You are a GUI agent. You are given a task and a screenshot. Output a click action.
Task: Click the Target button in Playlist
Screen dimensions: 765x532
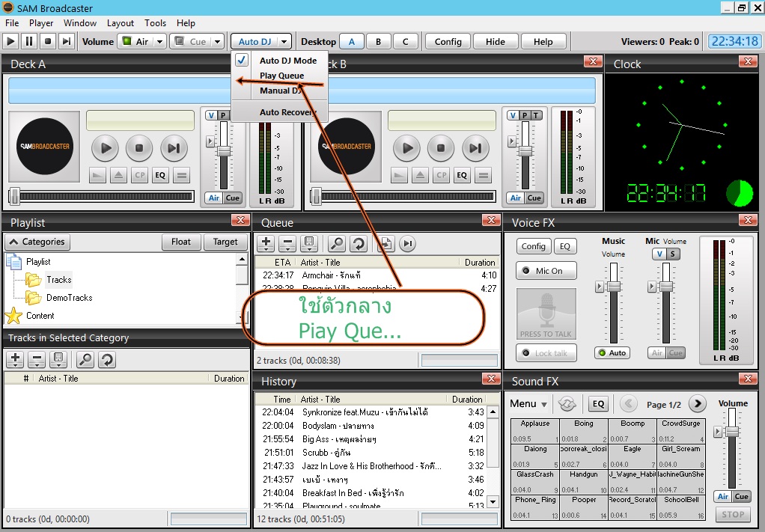coord(225,242)
